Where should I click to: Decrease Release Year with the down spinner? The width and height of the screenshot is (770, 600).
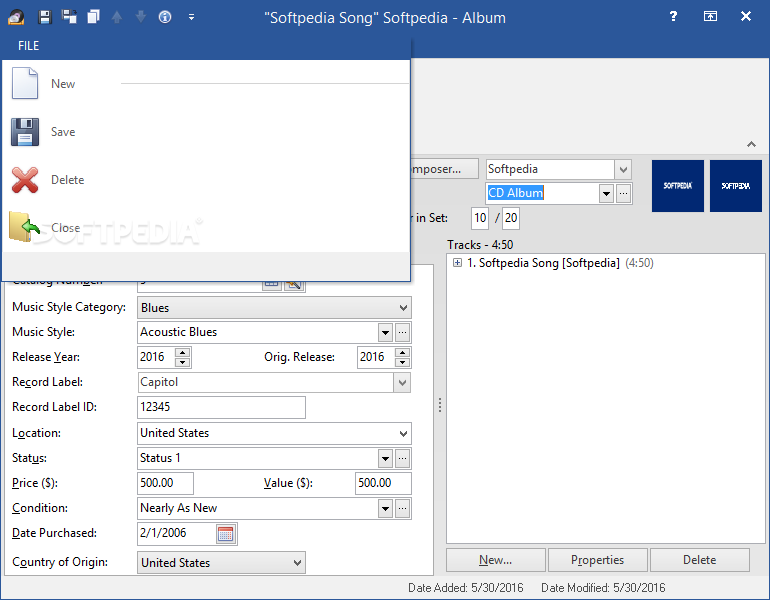click(x=182, y=362)
